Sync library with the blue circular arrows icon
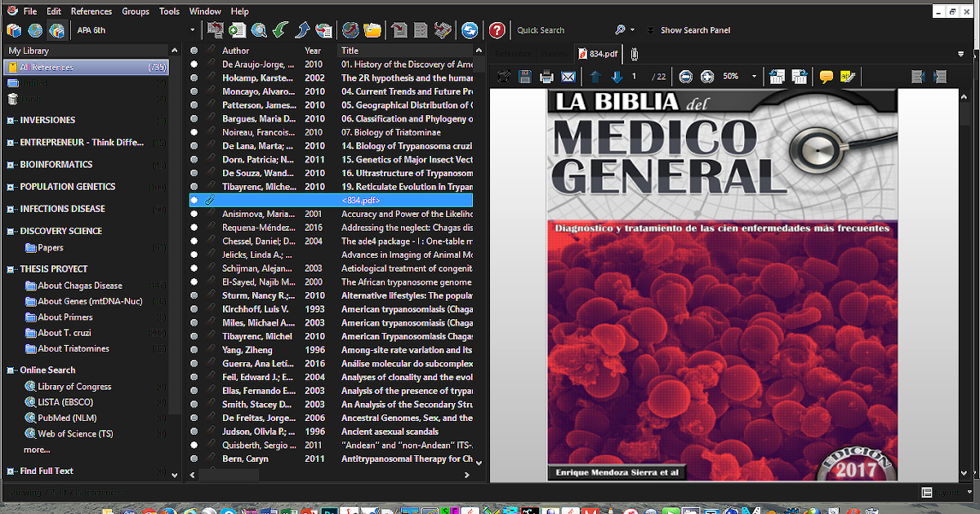This screenshot has width=980, height=514. click(470, 30)
